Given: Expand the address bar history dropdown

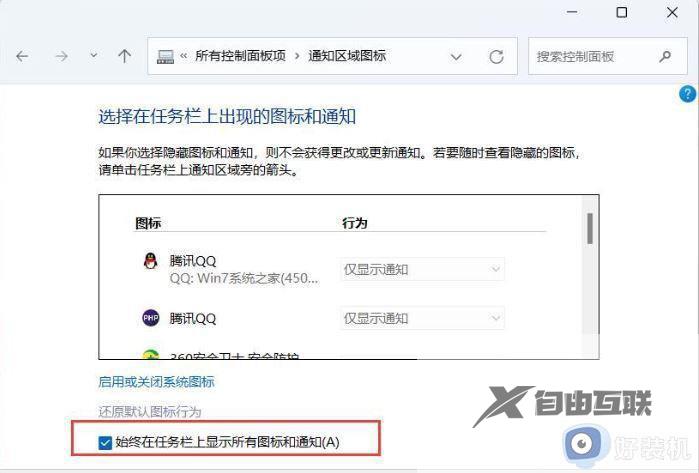Looking at the screenshot, I should coord(456,57).
